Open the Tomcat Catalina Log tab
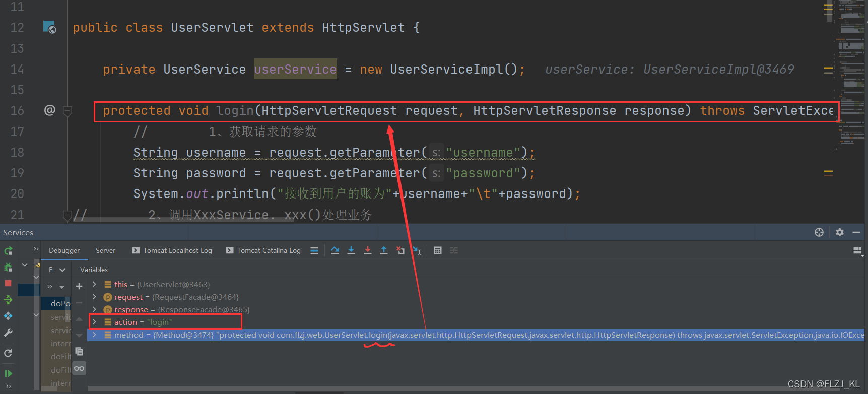This screenshot has width=868, height=394. tap(263, 250)
